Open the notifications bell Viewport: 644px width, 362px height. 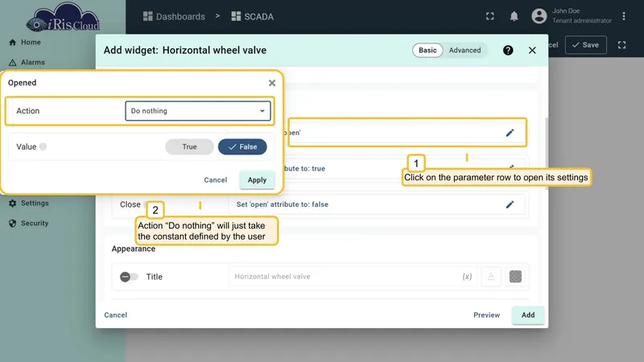click(514, 16)
